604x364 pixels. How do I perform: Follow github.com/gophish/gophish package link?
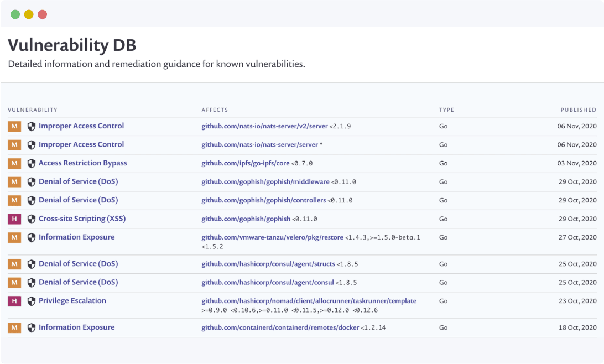coord(246,219)
